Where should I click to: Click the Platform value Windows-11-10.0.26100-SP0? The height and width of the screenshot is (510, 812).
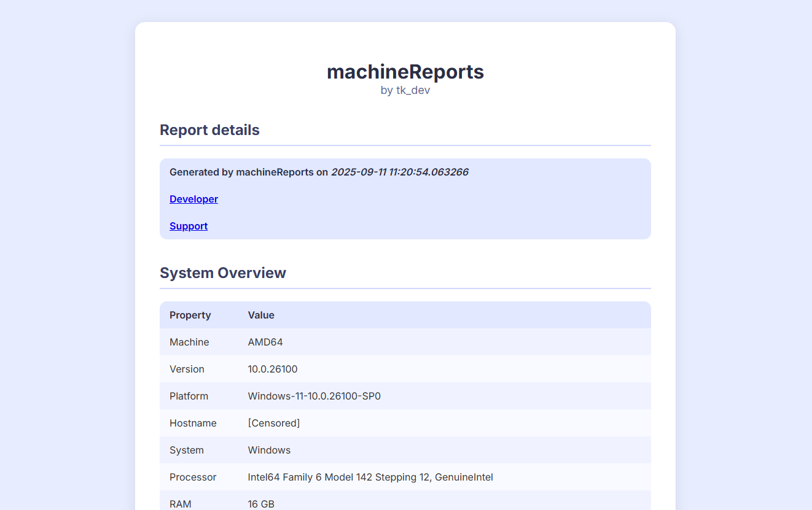click(x=314, y=396)
